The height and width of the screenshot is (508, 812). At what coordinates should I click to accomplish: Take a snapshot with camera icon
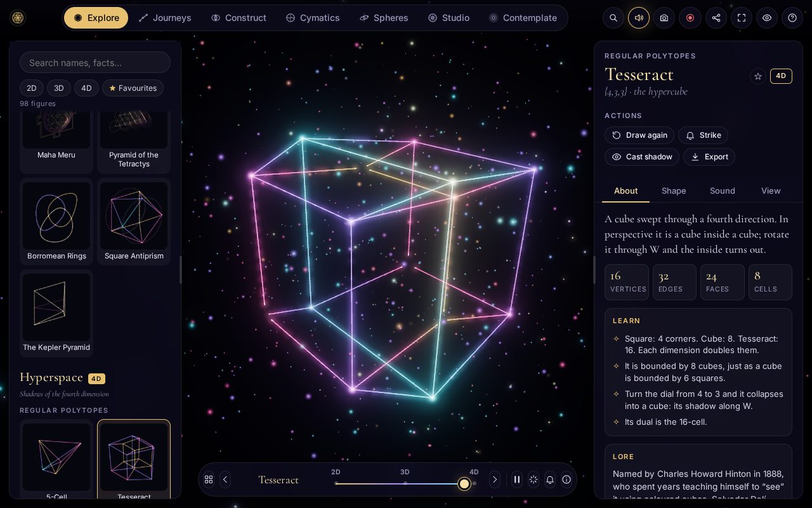pos(664,18)
